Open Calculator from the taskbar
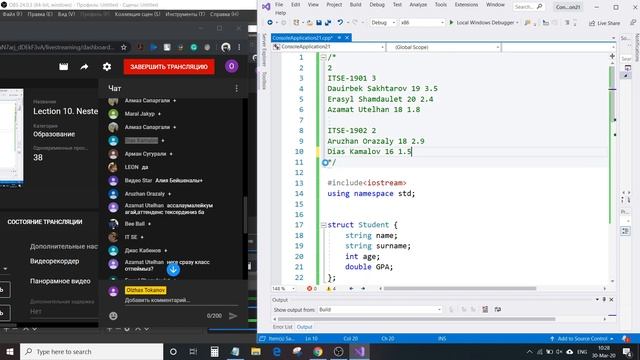Screen dimensions: 640x360 (214, 351)
